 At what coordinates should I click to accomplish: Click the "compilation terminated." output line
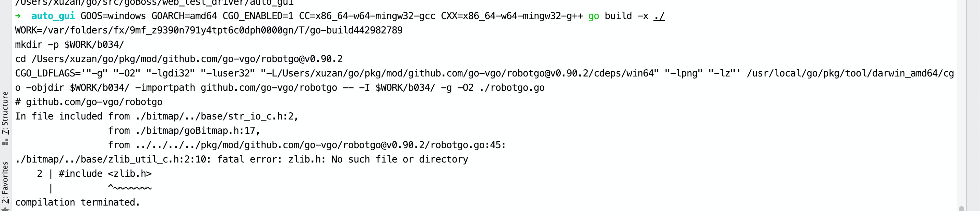point(78,202)
